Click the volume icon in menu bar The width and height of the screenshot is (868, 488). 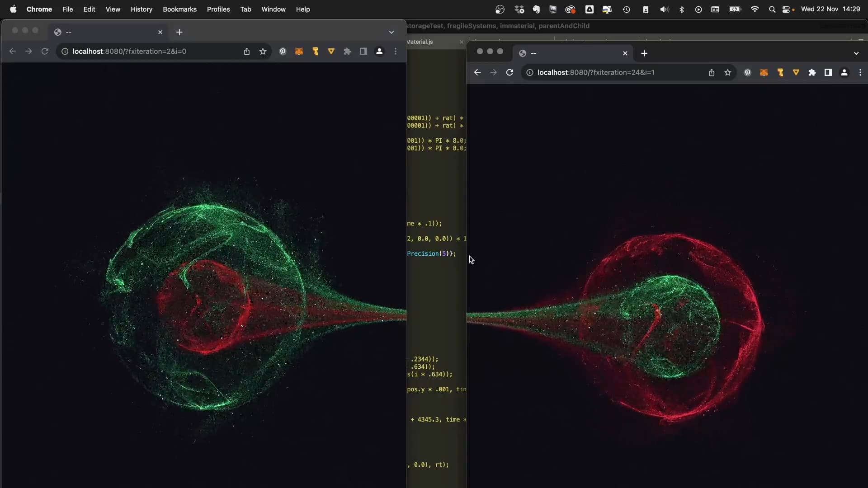664,9
